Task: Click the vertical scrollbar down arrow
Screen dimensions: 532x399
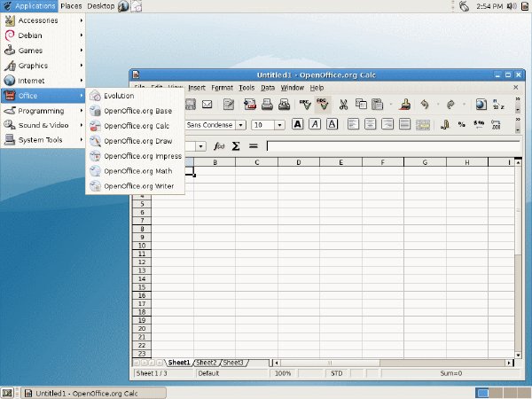Action: tap(518, 355)
